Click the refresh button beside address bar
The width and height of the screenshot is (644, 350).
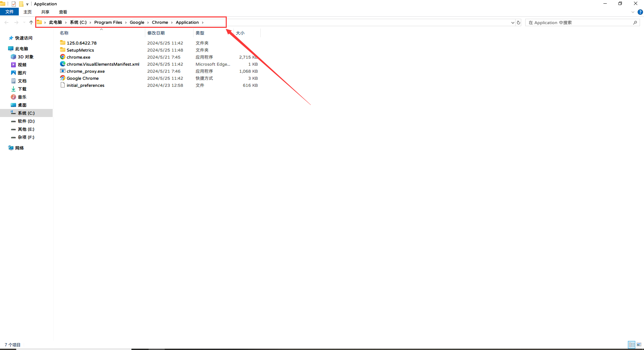[519, 22]
